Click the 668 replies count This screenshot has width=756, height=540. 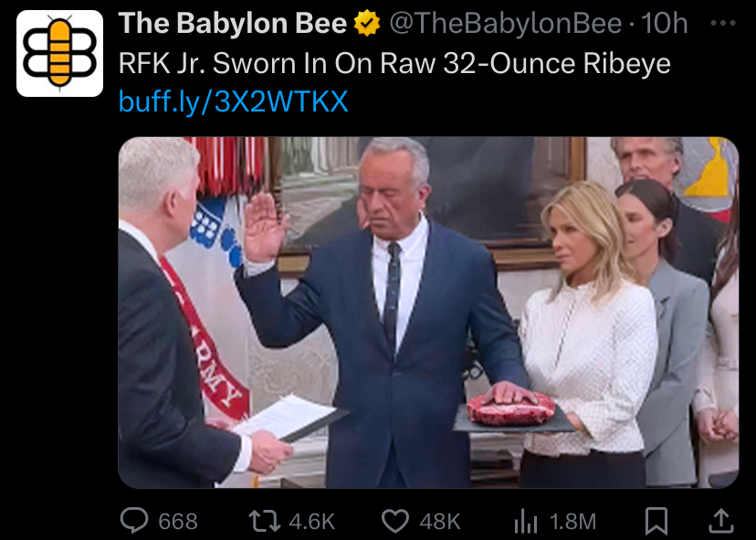178,522
